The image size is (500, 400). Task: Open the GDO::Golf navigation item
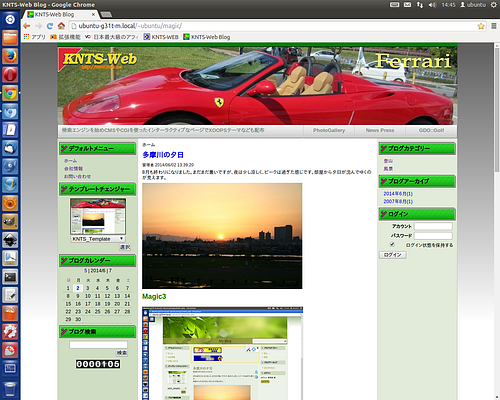431,130
